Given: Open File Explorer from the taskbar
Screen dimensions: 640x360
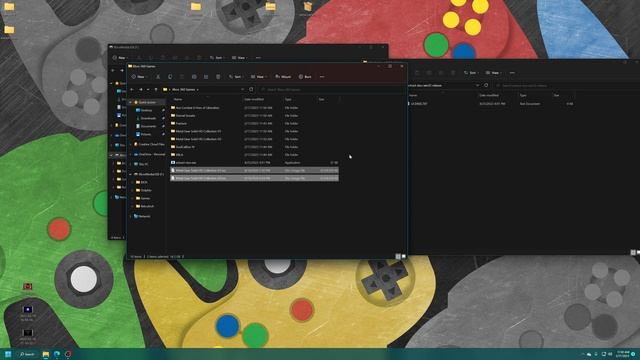Looking at the screenshot, I should (46, 354).
